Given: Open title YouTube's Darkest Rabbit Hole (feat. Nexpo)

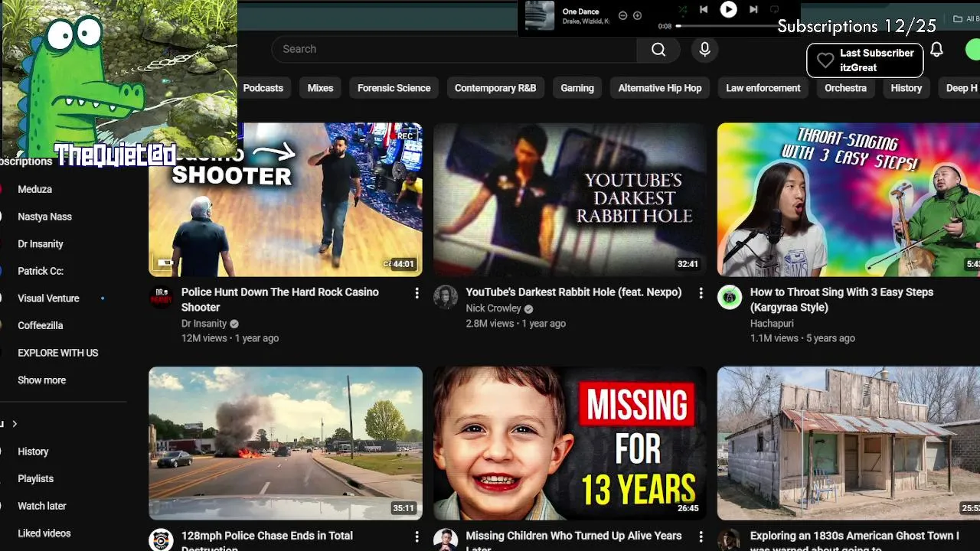Looking at the screenshot, I should [573, 292].
